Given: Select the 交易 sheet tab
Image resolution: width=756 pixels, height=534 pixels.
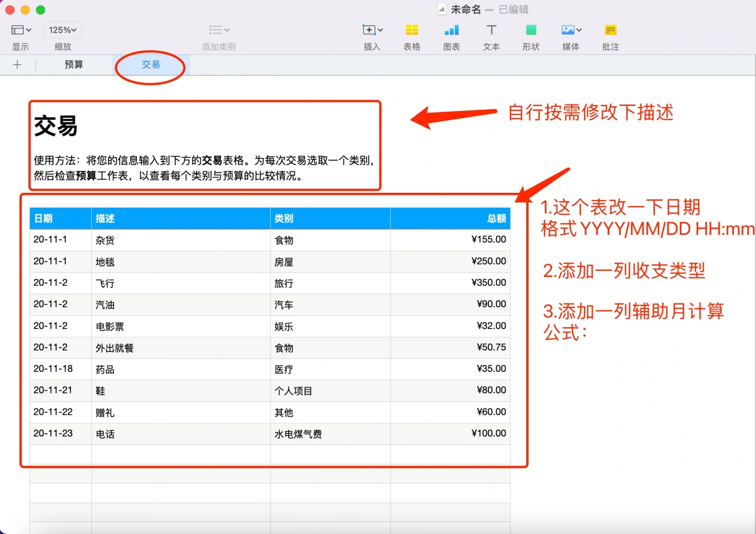Looking at the screenshot, I should point(150,64).
